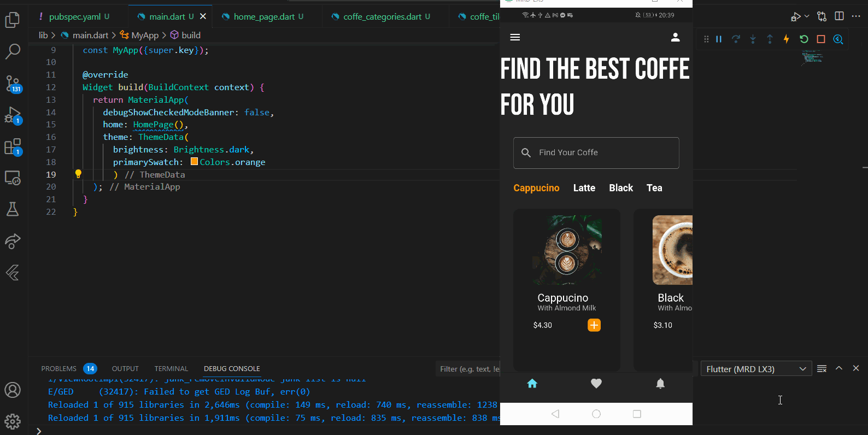Open the Widget Inspector icon

point(838,39)
